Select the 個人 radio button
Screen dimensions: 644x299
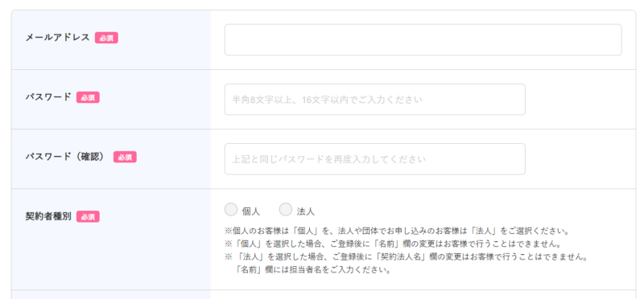[231, 210]
